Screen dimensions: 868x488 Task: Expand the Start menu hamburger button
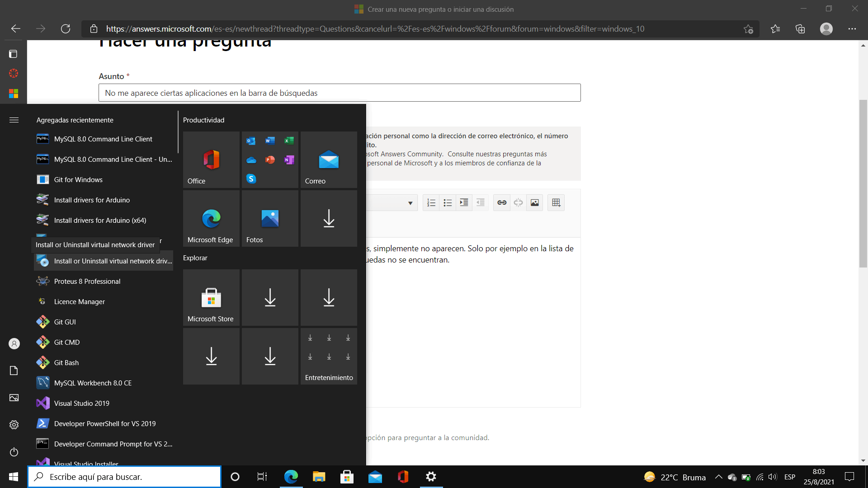click(14, 120)
